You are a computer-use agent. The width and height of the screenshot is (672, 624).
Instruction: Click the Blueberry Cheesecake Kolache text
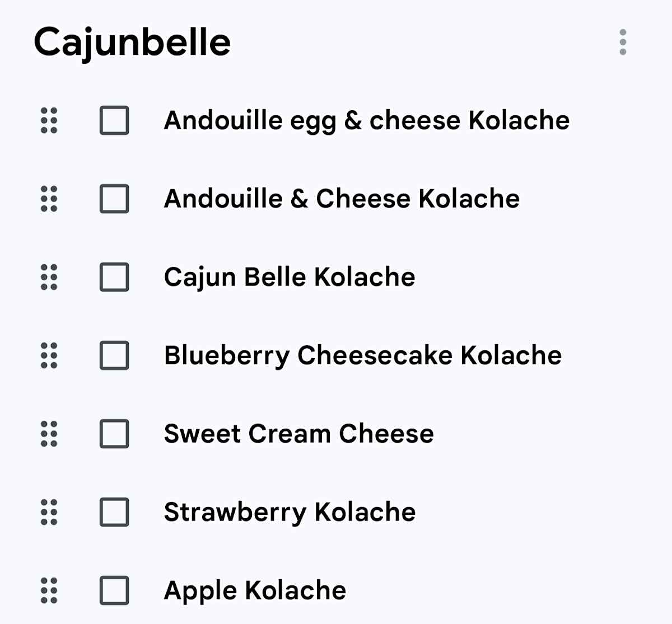(362, 355)
